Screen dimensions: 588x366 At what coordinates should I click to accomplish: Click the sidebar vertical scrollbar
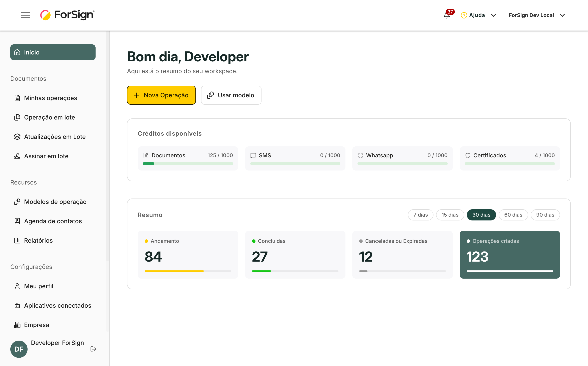coord(107,146)
